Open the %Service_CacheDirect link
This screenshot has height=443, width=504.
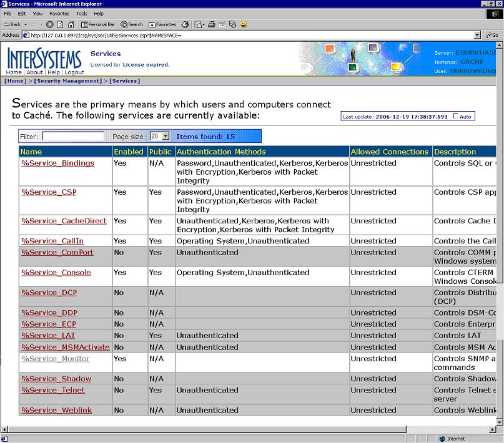64,221
